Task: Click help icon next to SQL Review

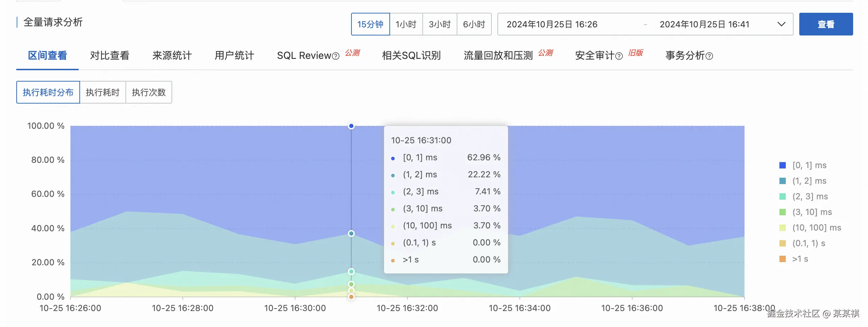Action: 336,56
